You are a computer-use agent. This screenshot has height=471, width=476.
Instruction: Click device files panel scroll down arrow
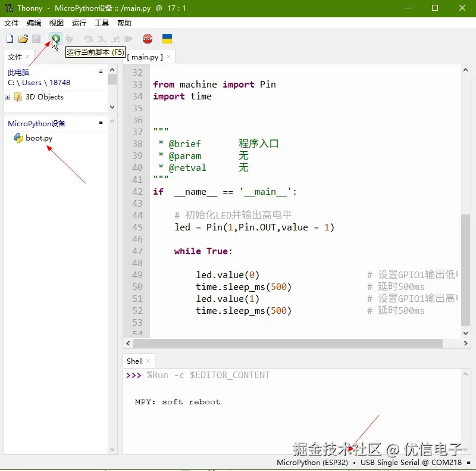point(112,450)
